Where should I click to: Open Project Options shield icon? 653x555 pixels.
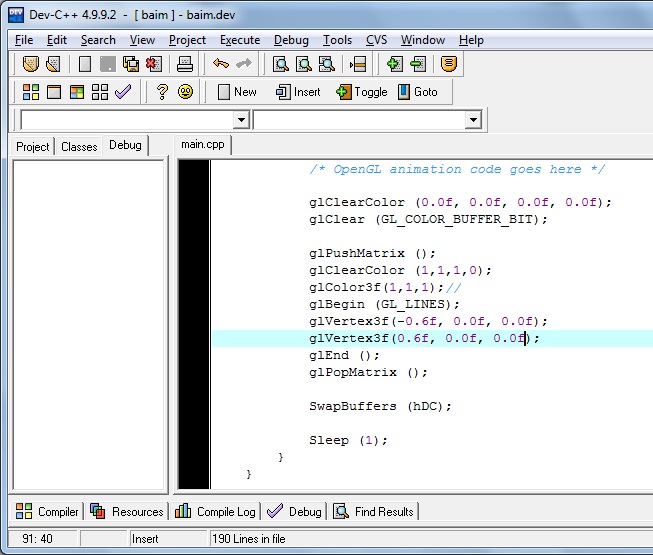coord(449,64)
